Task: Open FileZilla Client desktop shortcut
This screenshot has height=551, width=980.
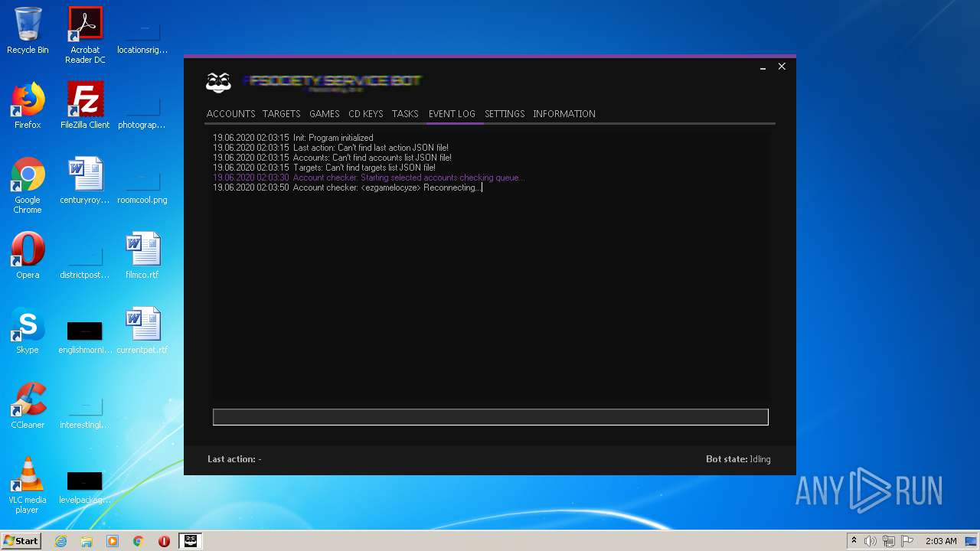Action: coord(85,106)
